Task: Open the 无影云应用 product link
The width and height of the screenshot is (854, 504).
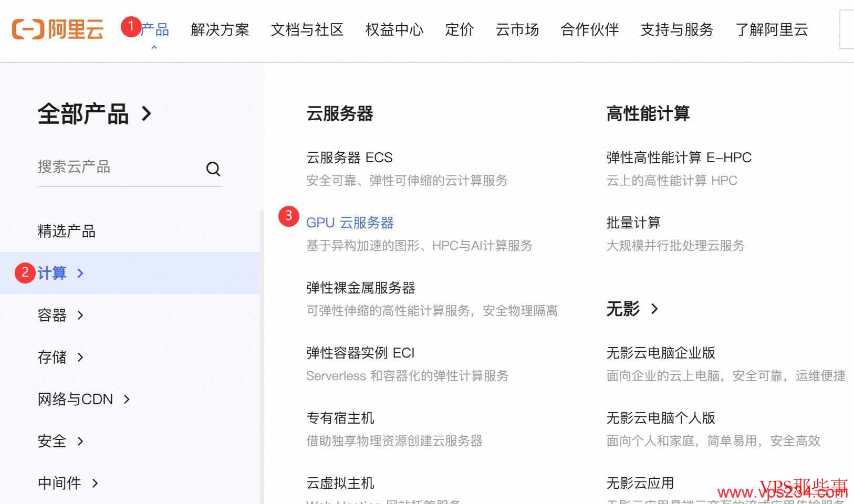Action: (640, 483)
